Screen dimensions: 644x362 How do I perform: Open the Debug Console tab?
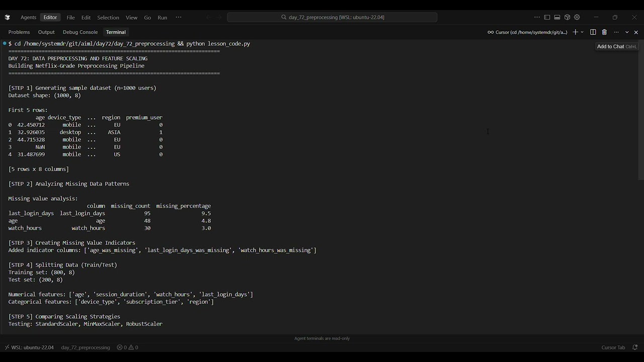pyautogui.click(x=80, y=32)
